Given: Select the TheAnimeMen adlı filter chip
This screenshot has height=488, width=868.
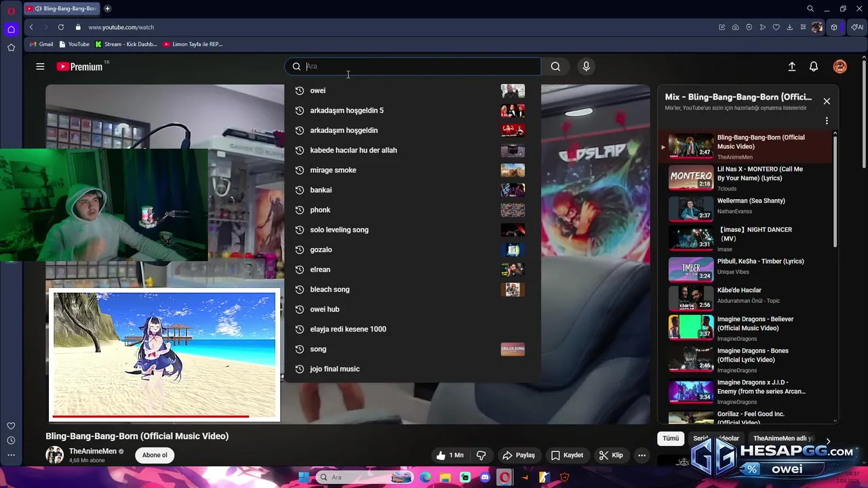Looking at the screenshot, I should pos(782,439).
